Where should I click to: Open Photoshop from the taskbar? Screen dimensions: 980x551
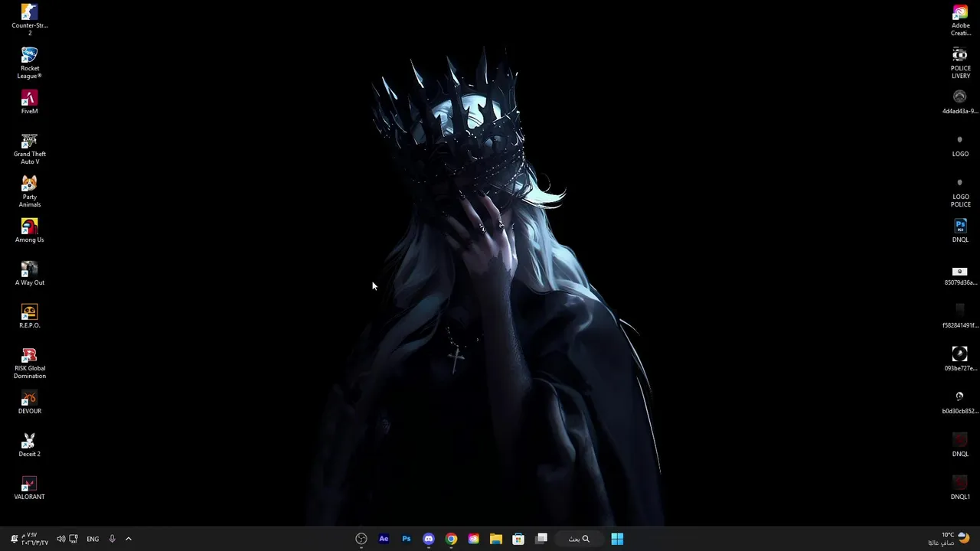click(x=407, y=539)
